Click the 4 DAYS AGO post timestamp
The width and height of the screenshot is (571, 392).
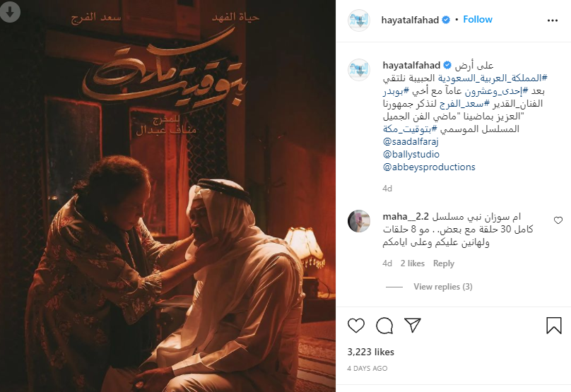point(367,369)
